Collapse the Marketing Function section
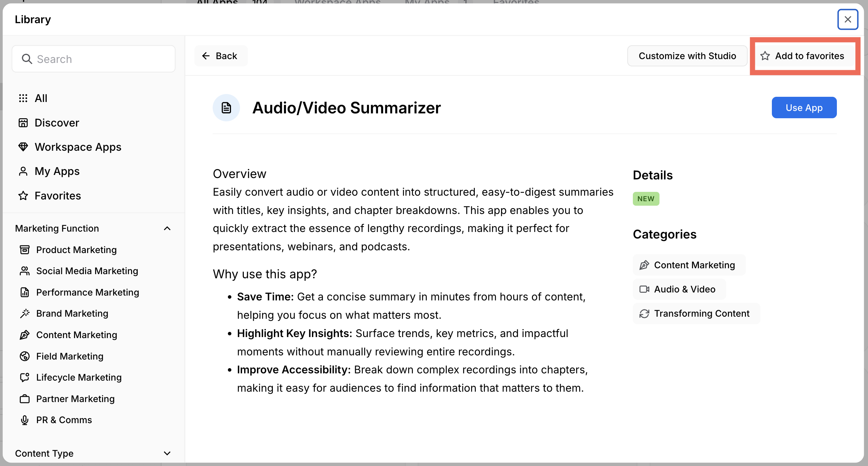868x466 pixels. pyautogui.click(x=167, y=229)
